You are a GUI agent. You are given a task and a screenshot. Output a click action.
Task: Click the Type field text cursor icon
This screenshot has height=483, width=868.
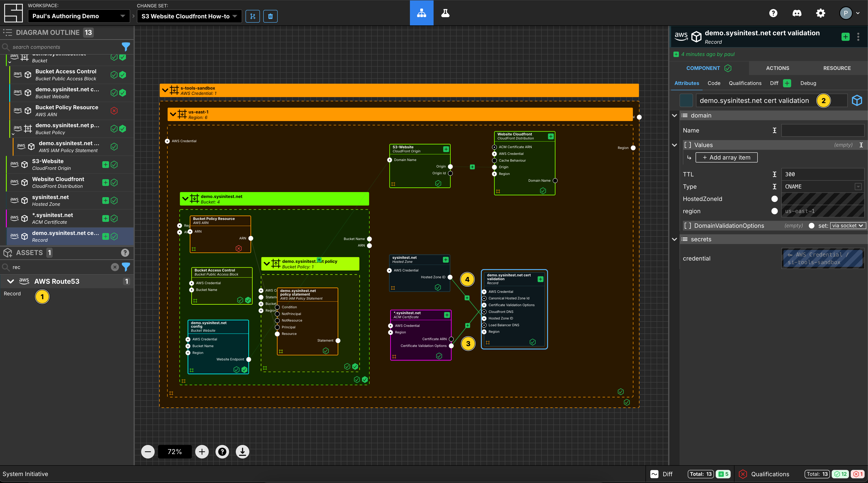[774, 187]
